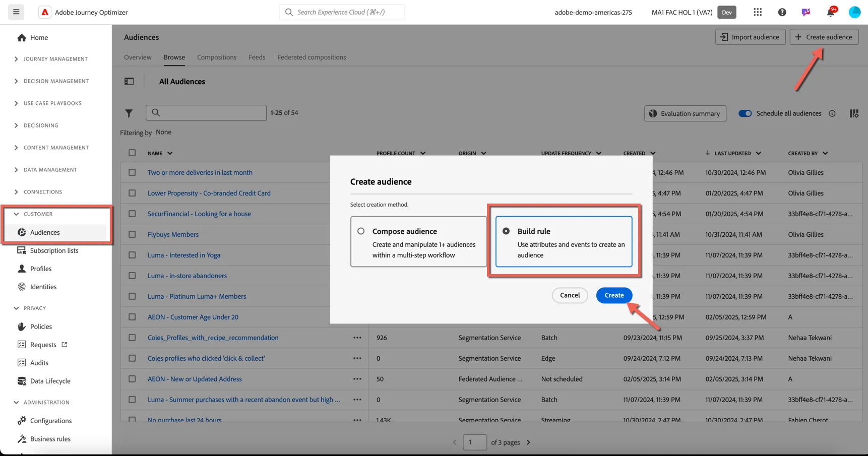The height and width of the screenshot is (456, 868).
Task: Select the Build rule radio option
Action: tap(506, 231)
